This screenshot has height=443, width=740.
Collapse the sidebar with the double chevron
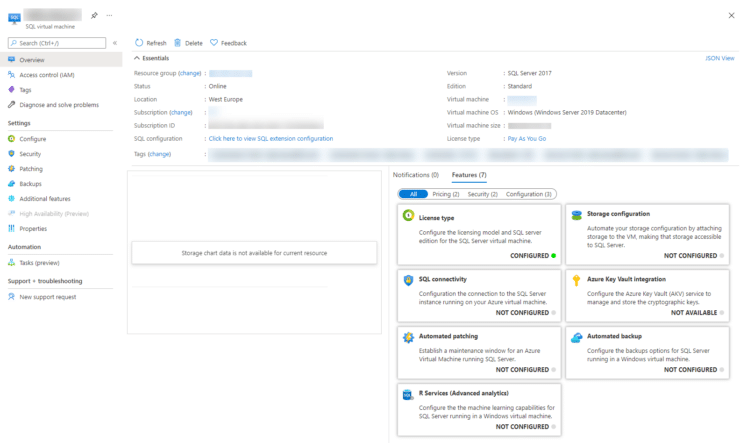(x=115, y=43)
